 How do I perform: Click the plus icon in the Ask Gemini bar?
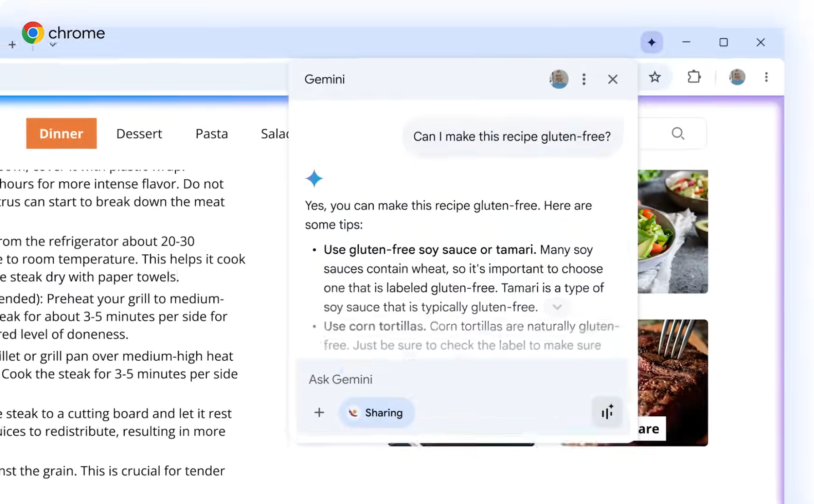coord(319,412)
